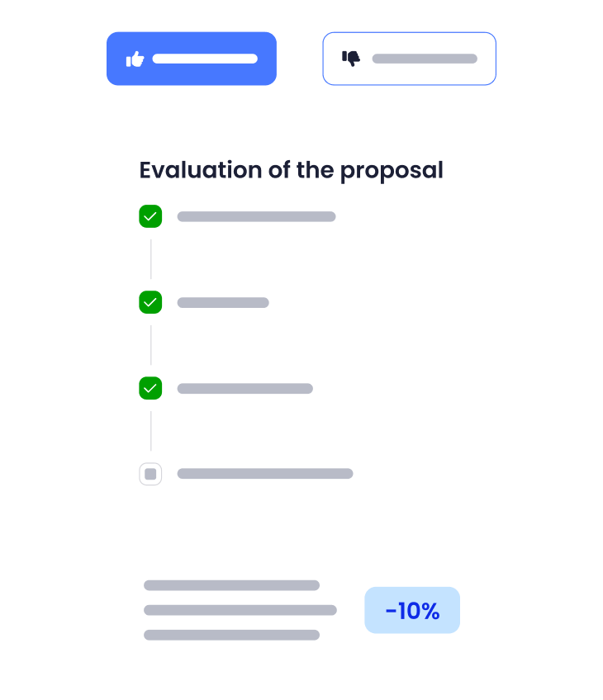The height and width of the screenshot is (700, 603).
Task: Click the Evaluation of the proposal heading
Action: point(292,171)
